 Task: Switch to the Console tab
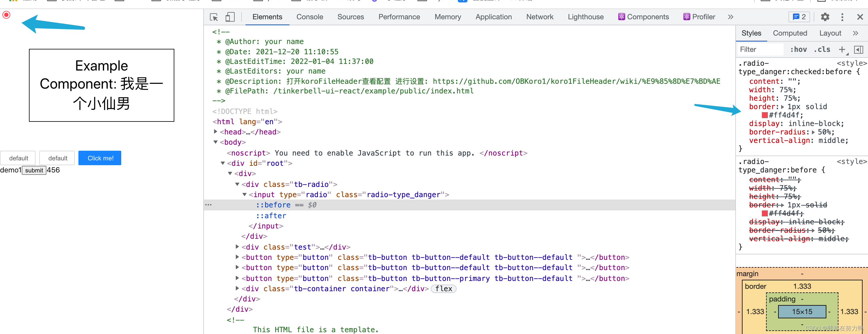click(310, 17)
